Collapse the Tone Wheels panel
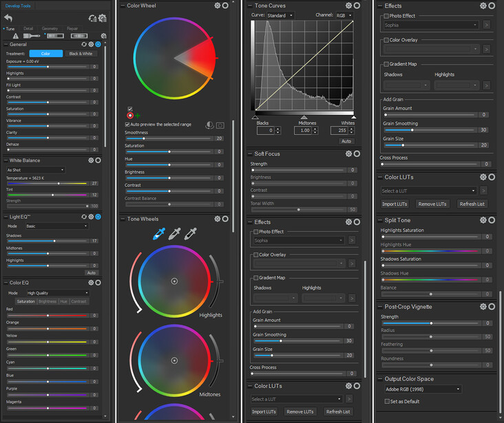This screenshot has height=423, width=504. pos(123,219)
